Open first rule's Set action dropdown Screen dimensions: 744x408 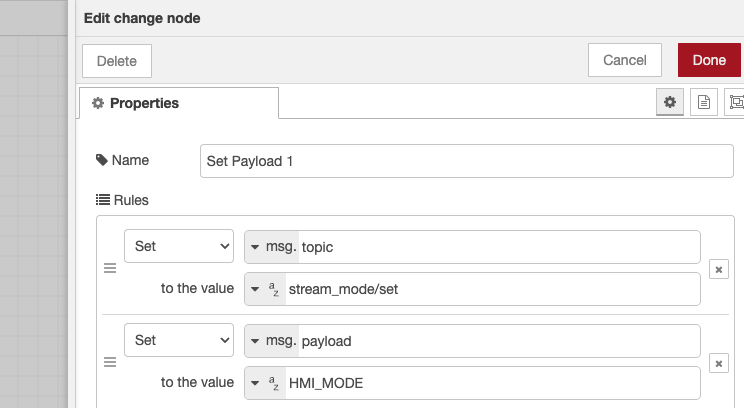coord(179,247)
